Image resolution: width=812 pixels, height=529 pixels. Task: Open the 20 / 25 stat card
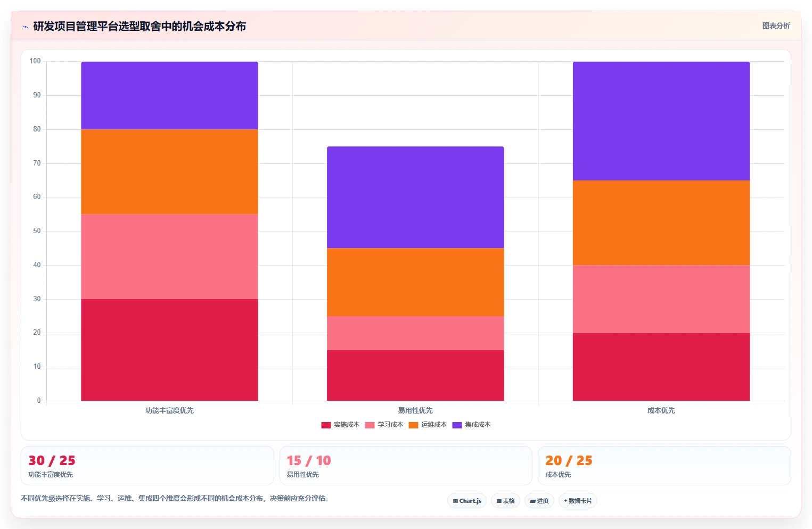[x=664, y=466]
